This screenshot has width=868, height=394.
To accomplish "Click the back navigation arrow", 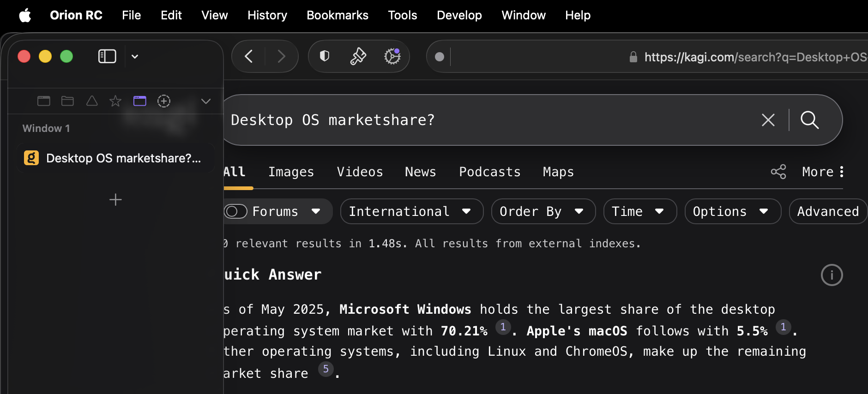I will pos(249,56).
